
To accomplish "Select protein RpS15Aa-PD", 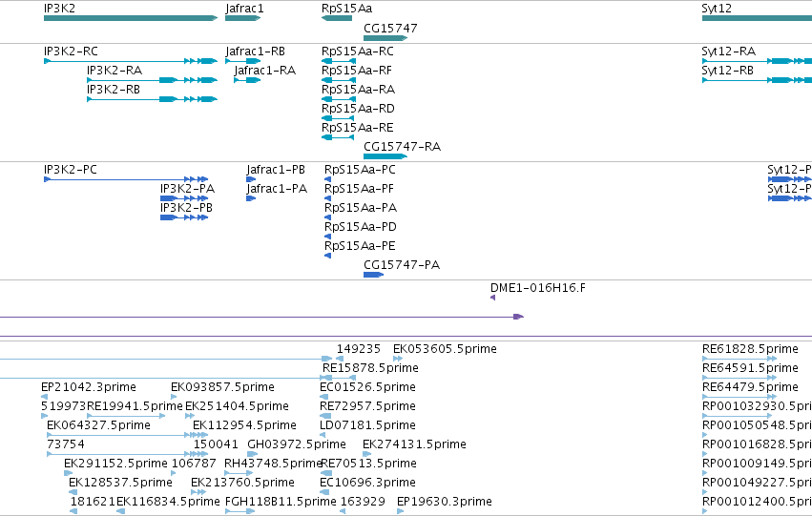I will [x=328, y=237].
